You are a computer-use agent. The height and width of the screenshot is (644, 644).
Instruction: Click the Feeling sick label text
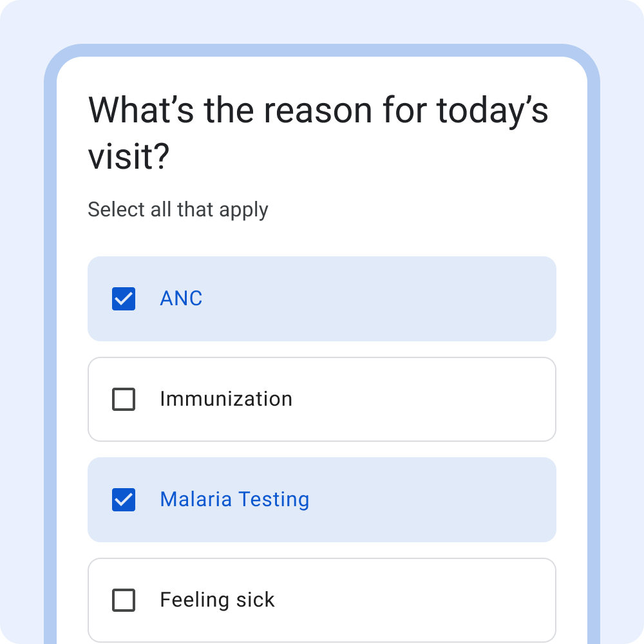[x=217, y=600]
